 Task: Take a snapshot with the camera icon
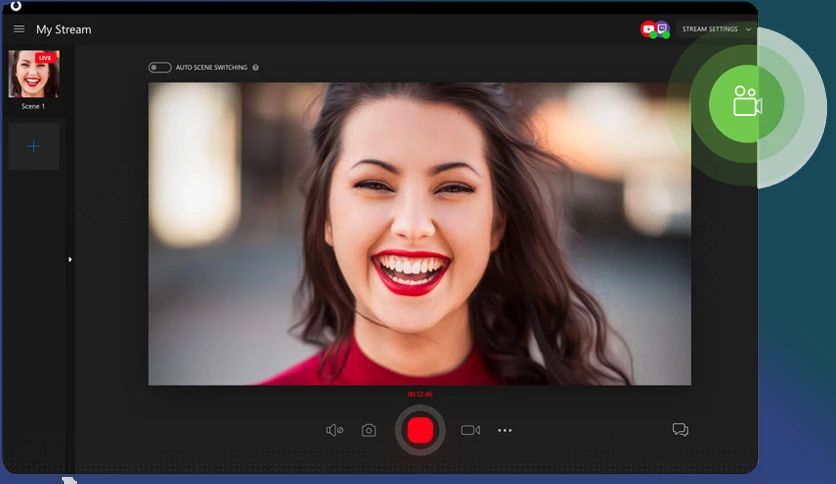click(x=368, y=430)
